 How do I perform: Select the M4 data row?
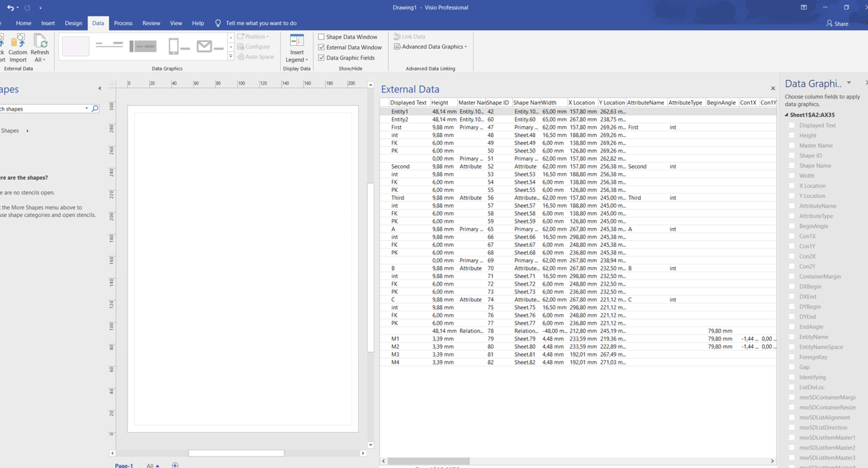click(x=578, y=362)
